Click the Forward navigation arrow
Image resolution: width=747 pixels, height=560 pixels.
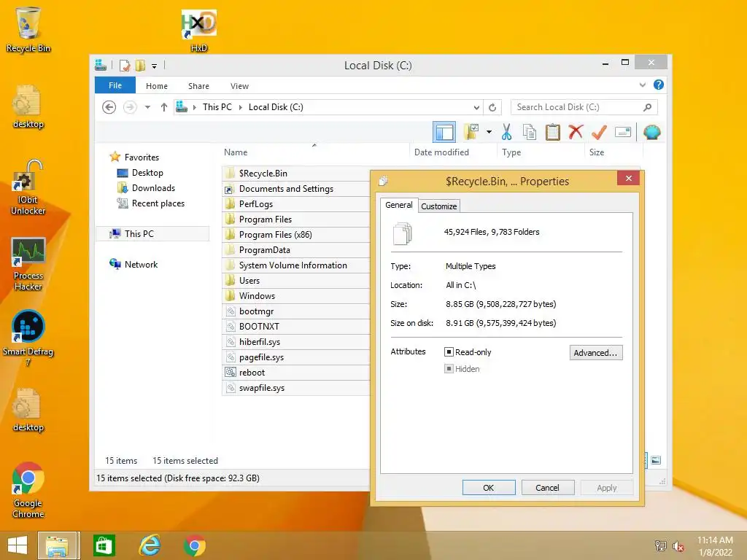pyautogui.click(x=130, y=107)
